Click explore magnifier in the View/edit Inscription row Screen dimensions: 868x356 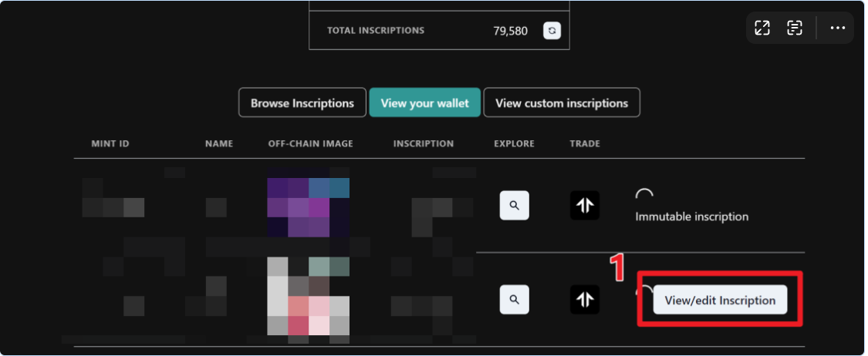(515, 299)
